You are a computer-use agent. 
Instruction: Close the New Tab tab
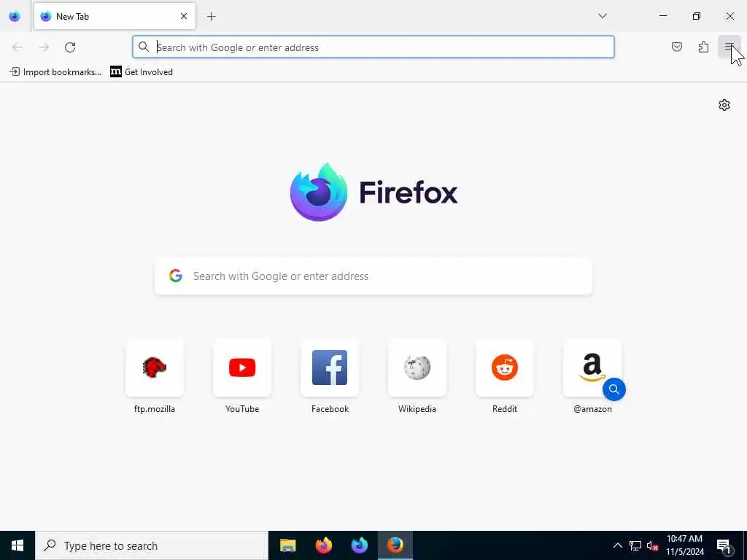point(184,16)
